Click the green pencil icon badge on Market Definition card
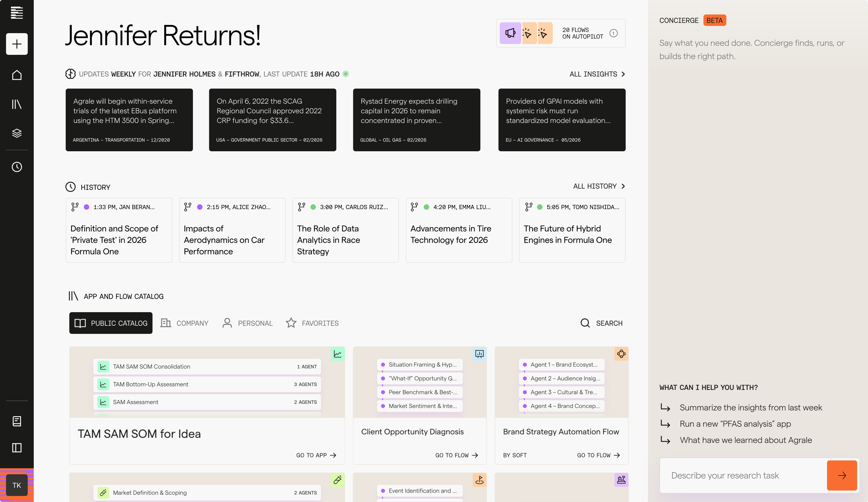The width and height of the screenshot is (868, 502). tap(338, 480)
